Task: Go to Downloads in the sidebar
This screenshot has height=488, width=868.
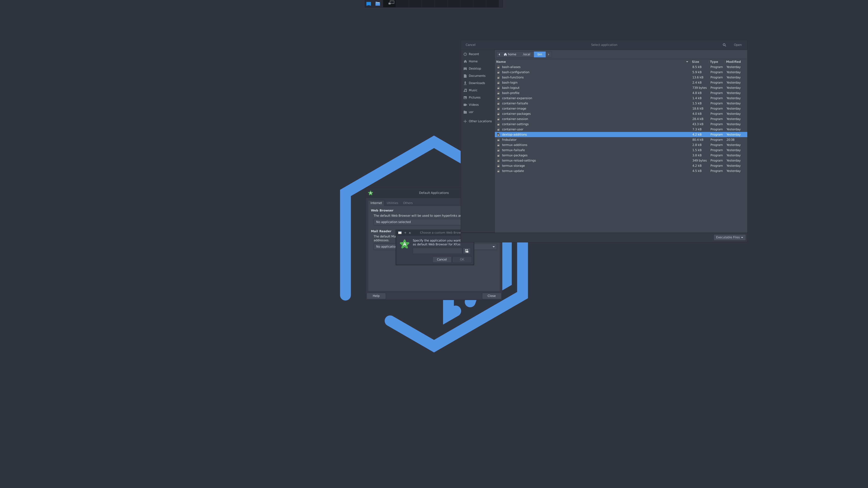Action: pos(476,83)
